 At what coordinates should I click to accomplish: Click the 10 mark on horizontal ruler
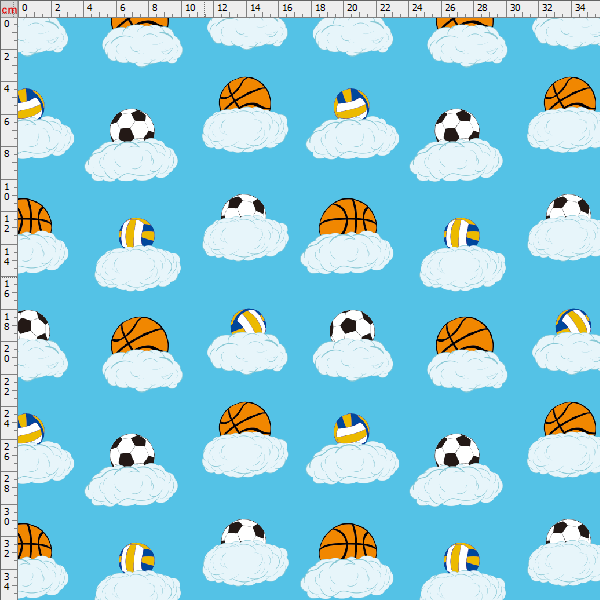tap(190, 8)
